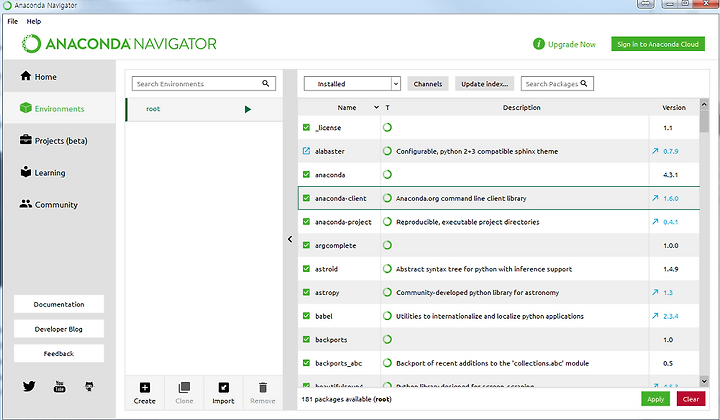Select the root environment
Image resolution: width=720 pixels, height=420 pixels.
click(x=204, y=109)
